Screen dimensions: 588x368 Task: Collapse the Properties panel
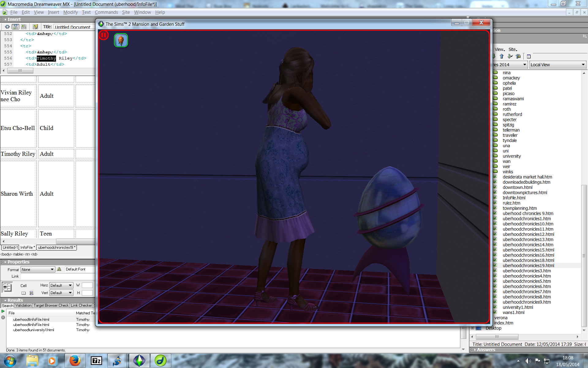5,262
